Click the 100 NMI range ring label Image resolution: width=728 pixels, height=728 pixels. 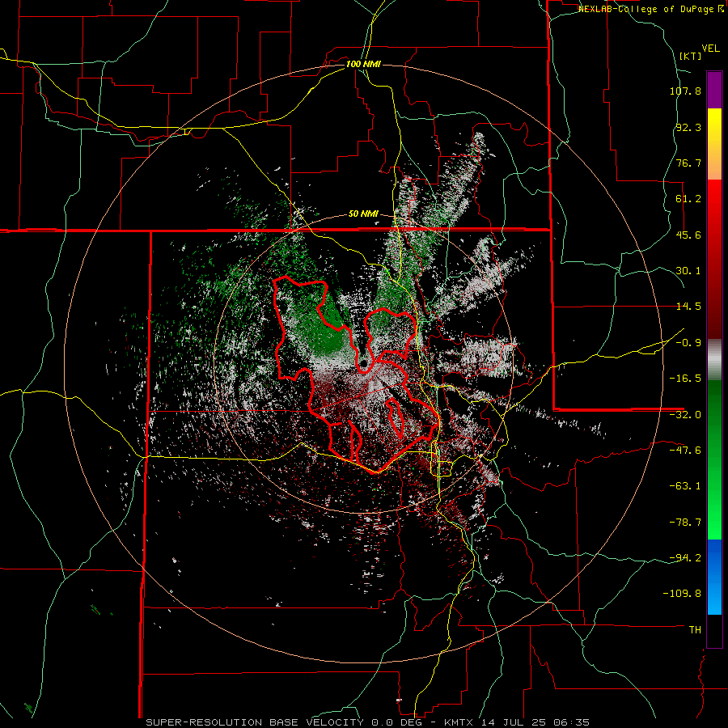click(363, 64)
